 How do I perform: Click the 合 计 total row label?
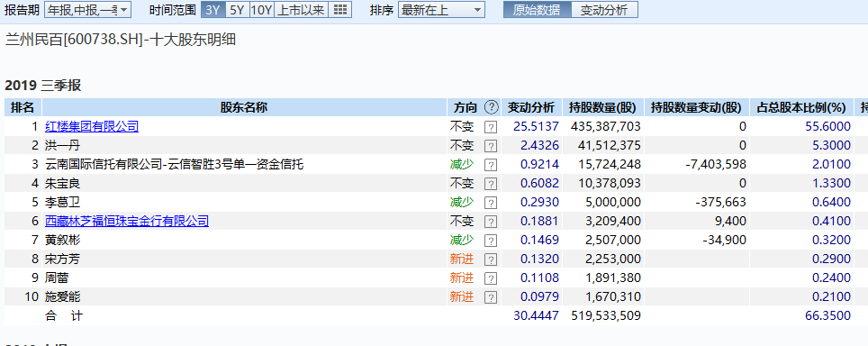click(x=64, y=316)
